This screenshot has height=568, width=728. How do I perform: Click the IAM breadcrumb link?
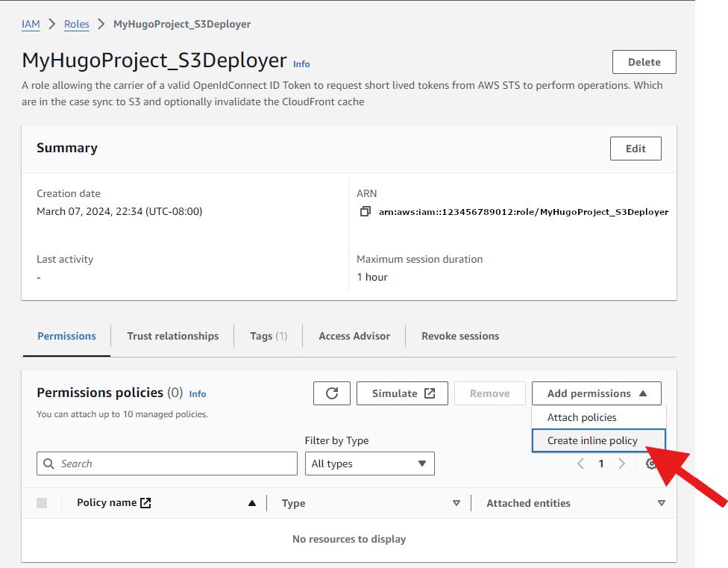31,24
